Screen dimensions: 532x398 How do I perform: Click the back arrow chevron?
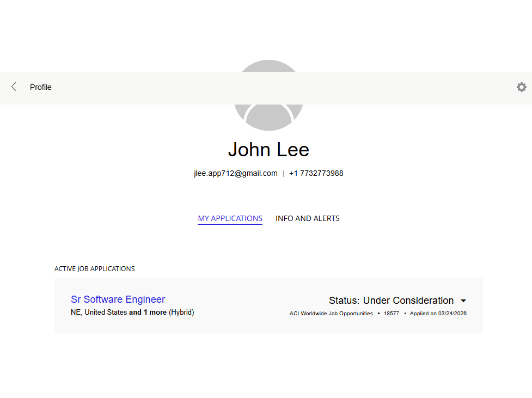click(x=14, y=87)
